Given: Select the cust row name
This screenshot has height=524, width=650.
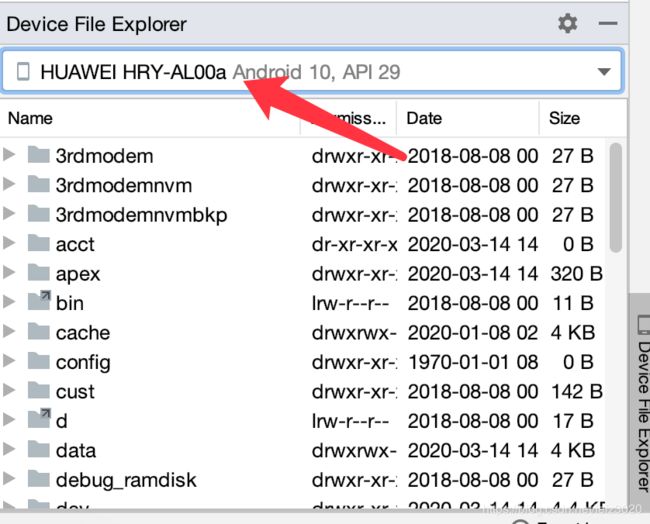Looking at the screenshot, I should (75, 392).
